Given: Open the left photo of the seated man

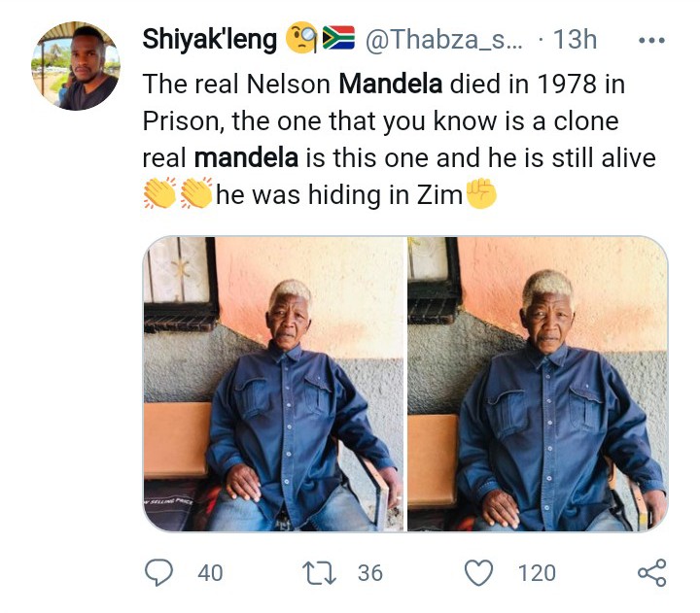Looking at the screenshot, I should [x=273, y=384].
